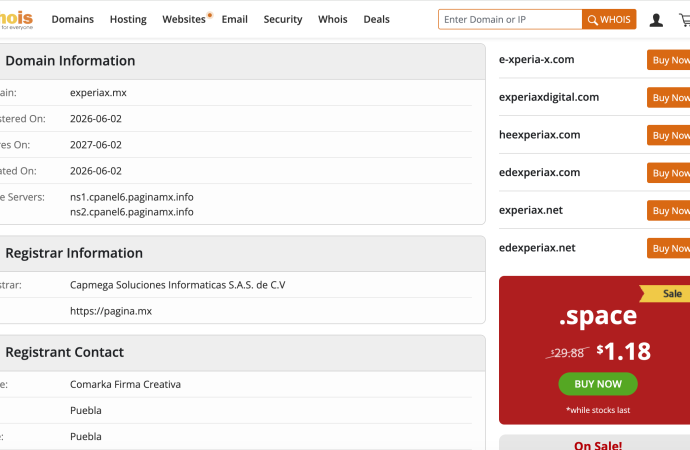This screenshot has height=450, width=690.
Task: Click the Whois logo in the header
Action: point(16,20)
